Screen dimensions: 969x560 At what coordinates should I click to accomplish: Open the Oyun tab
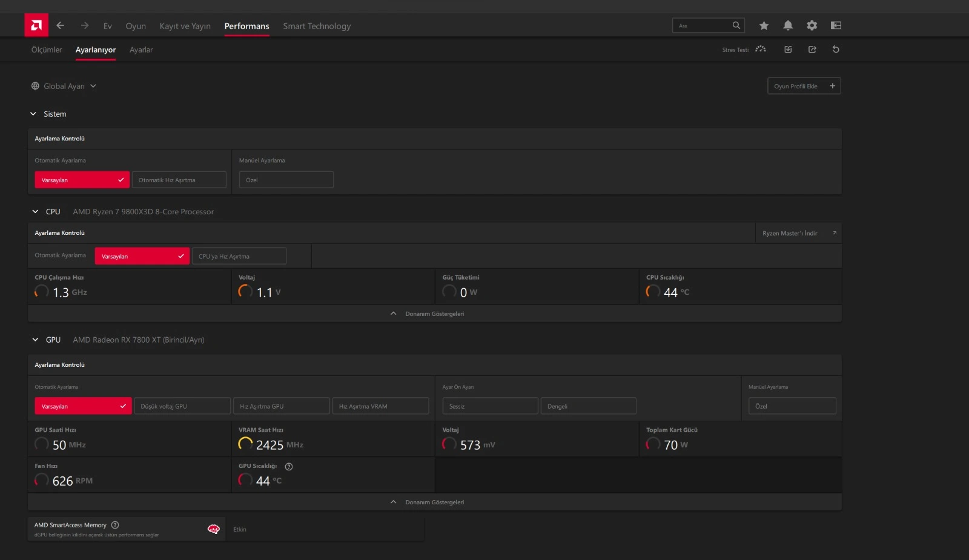click(136, 26)
